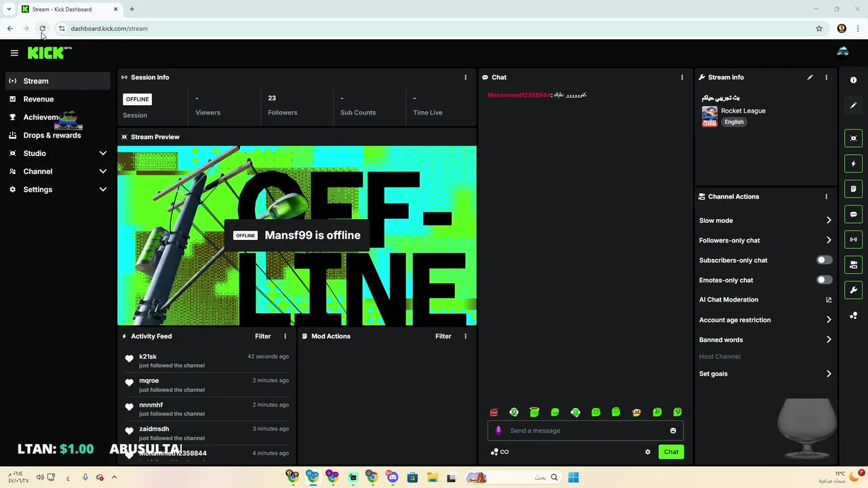The height and width of the screenshot is (488, 868).
Task: Open Windows Start button in taskbar
Action: tap(573, 477)
